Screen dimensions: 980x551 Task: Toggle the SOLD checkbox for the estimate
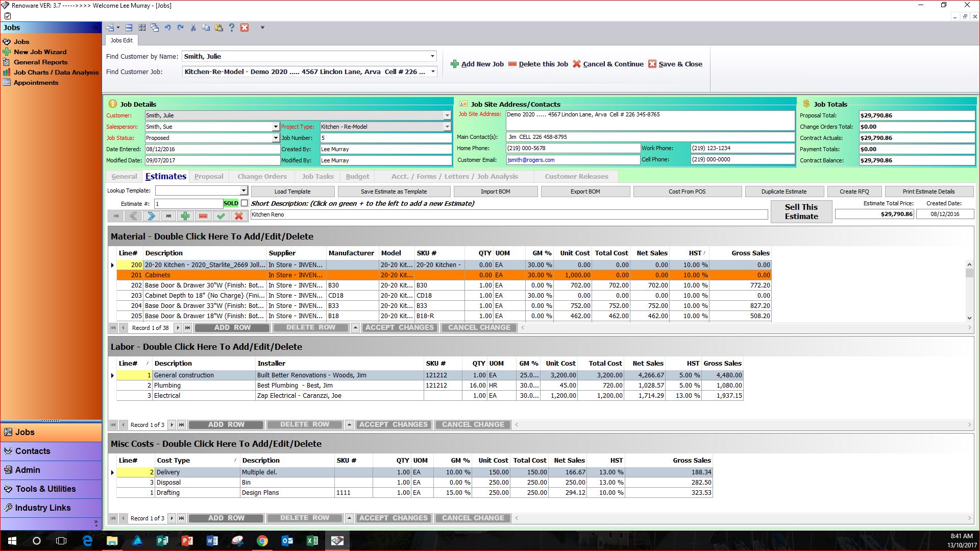pyautogui.click(x=244, y=203)
